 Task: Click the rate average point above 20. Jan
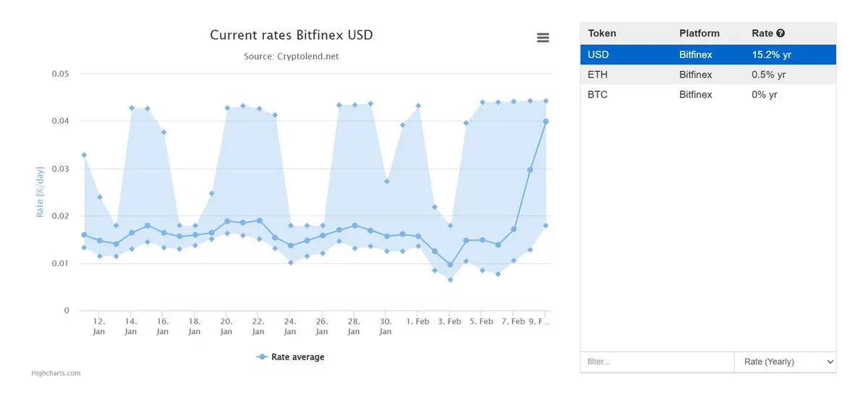(227, 221)
